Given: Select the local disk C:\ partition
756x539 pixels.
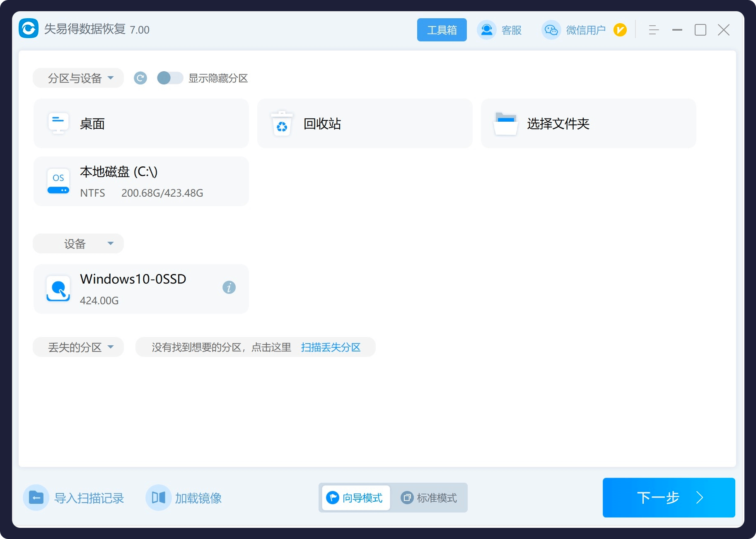Looking at the screenshot, I should pos(141,181).
